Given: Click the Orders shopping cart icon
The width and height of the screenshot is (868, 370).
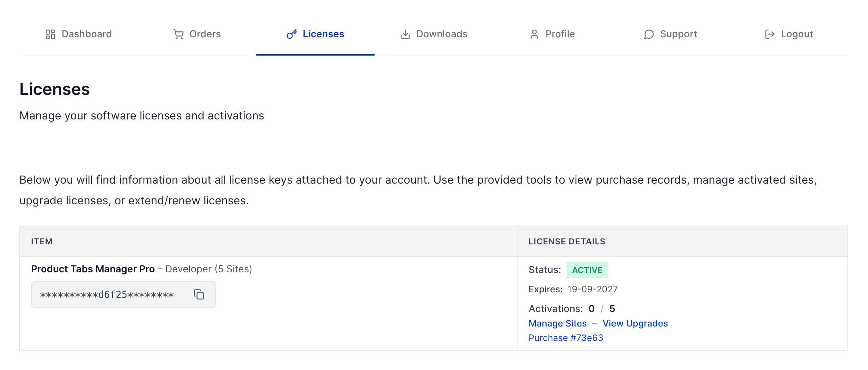Looking at the screenshot, I should pos(179,34).
